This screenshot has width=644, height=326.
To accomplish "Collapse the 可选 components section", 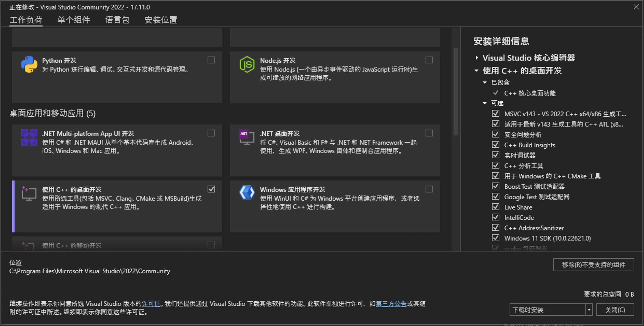I will [485, 103].
